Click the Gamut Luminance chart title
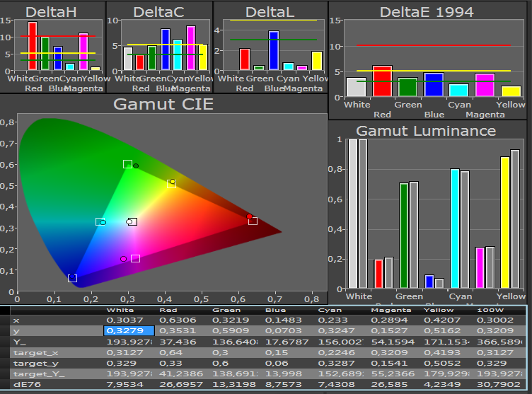This screenshot has width=532, height=394. (x=426, y=131)
